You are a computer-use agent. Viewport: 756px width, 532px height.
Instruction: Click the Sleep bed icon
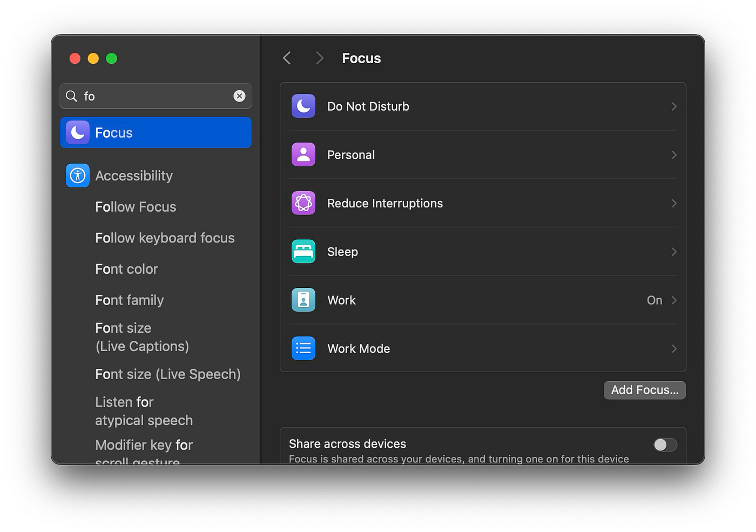pyautogui.click(x=303, y=252)
